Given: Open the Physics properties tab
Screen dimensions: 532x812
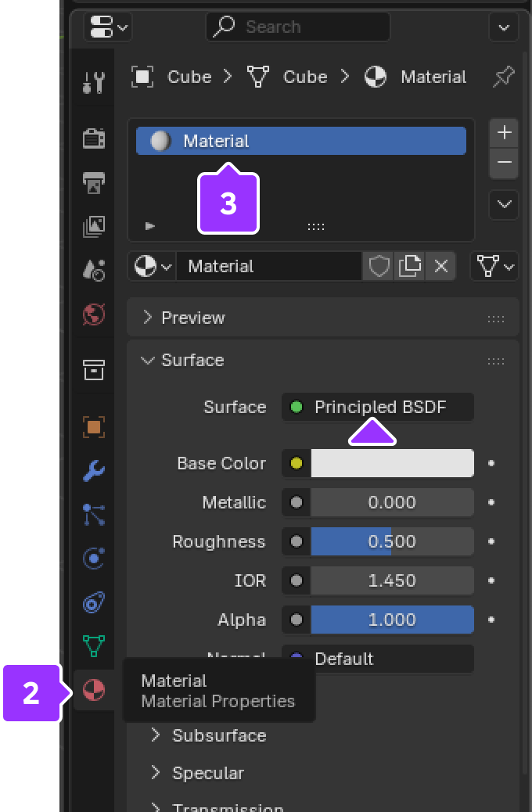Looking at the screenshot, I should [x=94, y=559].
